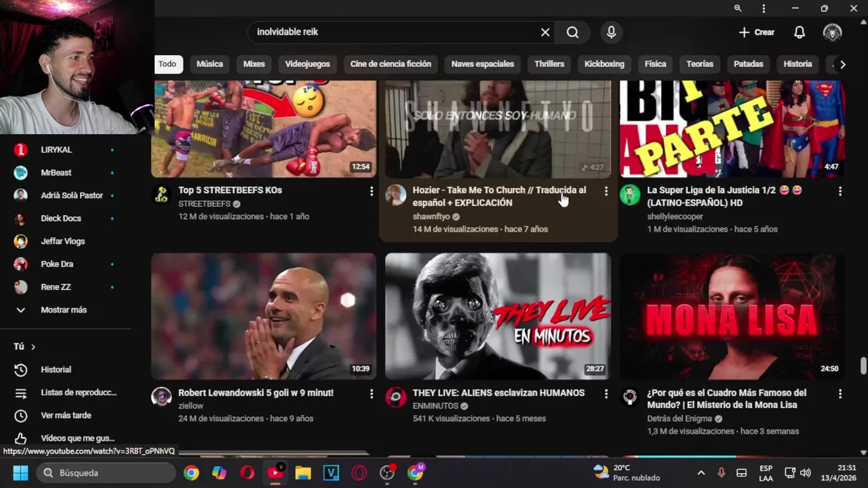Go to Poke Dra subscription channel

65,264
